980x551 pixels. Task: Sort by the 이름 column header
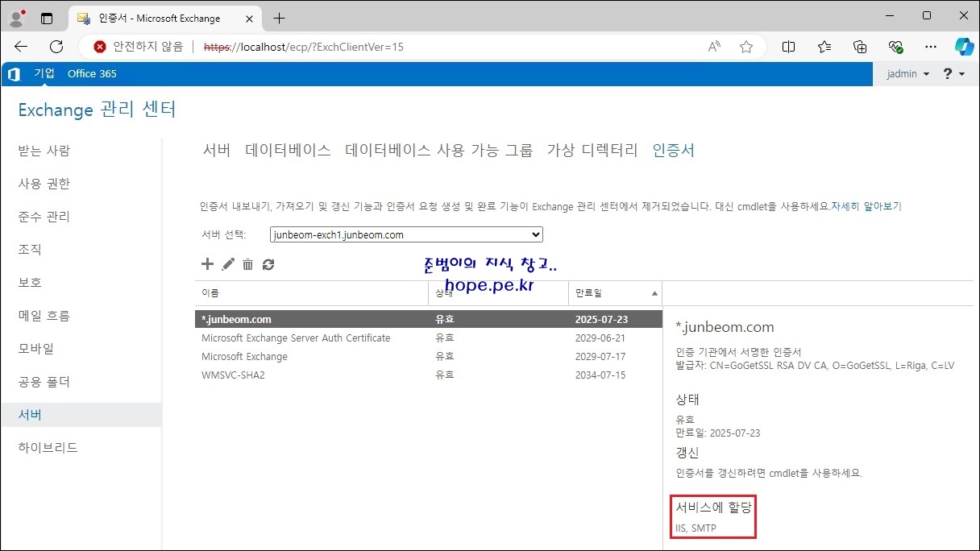(311, 292)
